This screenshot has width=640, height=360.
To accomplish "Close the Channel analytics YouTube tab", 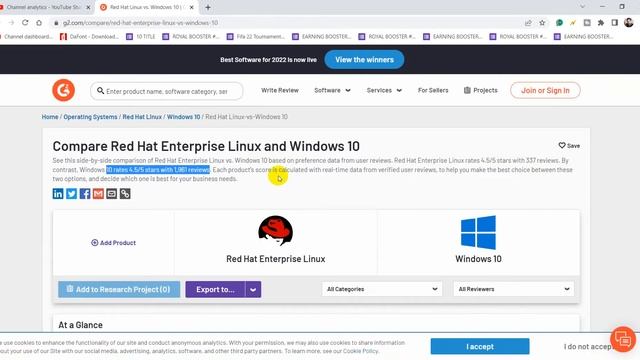I will click(88, 7).
